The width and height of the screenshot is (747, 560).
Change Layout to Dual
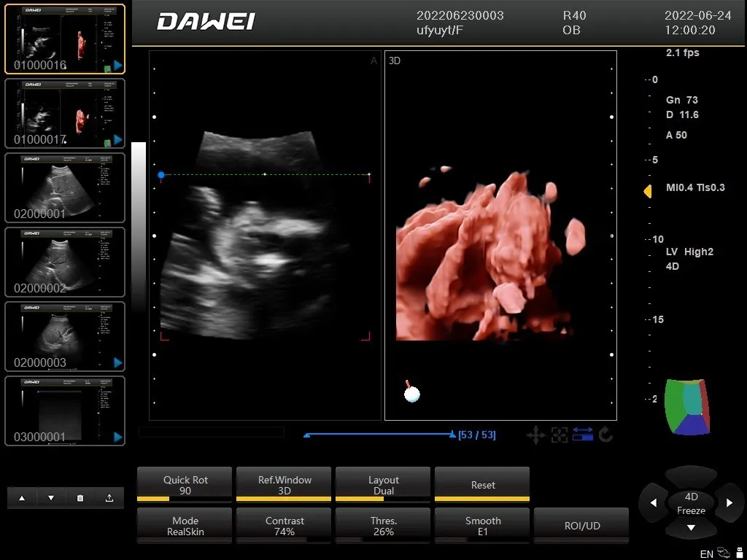pyautogui.click(x=383, y=484)
